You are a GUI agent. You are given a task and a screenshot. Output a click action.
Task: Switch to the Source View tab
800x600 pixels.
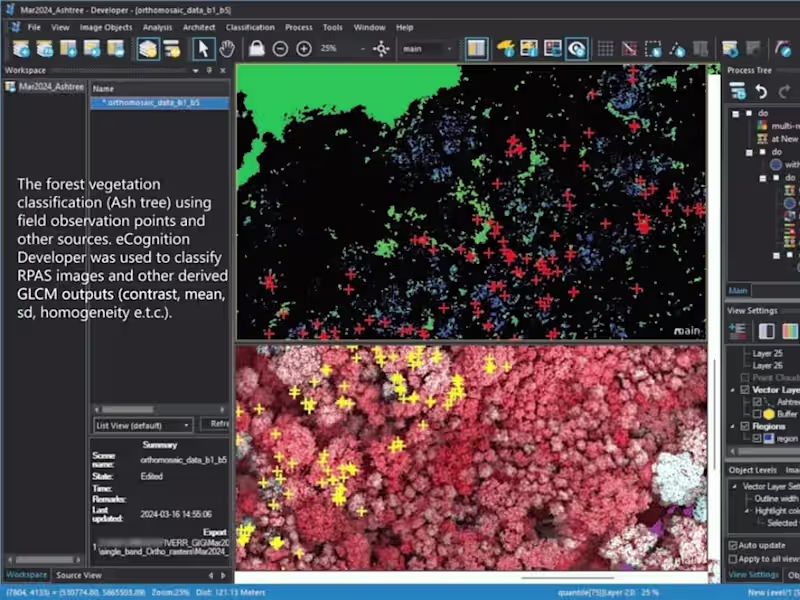[x=80, y=575]
